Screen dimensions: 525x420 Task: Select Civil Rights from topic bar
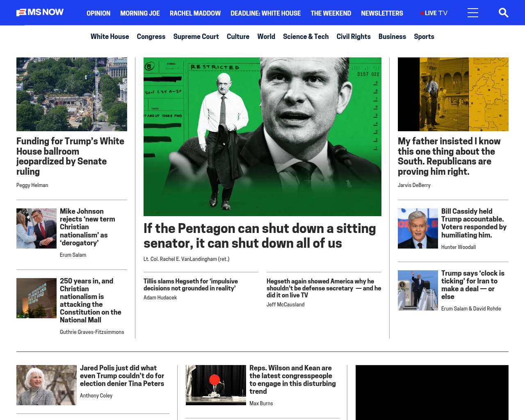click(354, 37)
